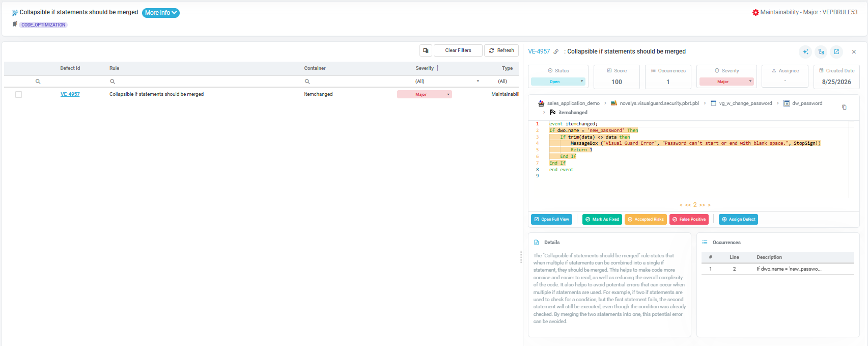
Task: Copy link icon beside VE-4957 title
Action: (556, 51)
